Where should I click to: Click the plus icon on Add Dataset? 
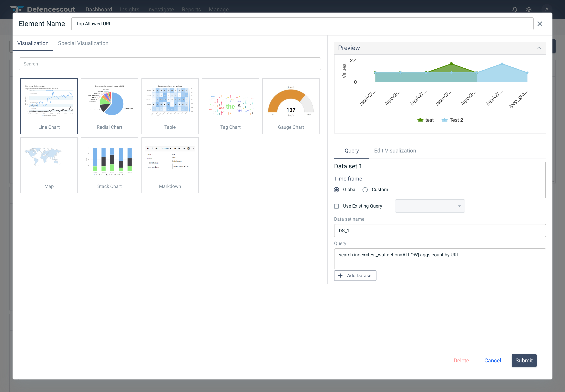(x=340, y=276)
